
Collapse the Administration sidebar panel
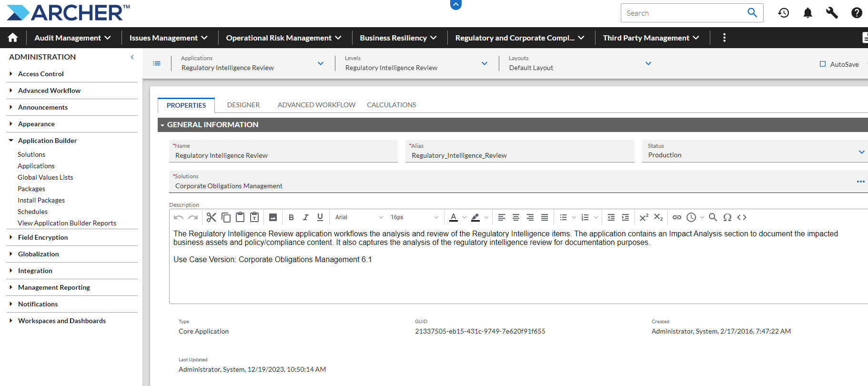coord(132,57)
